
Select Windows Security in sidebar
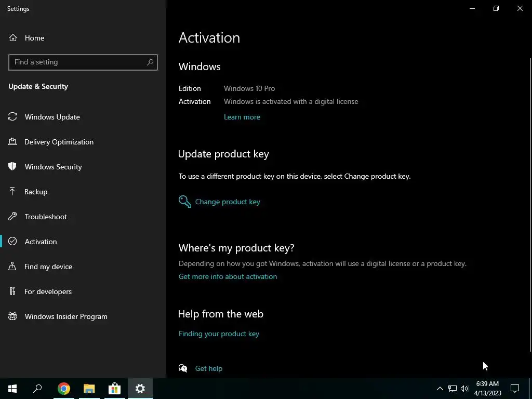point(54,167)
